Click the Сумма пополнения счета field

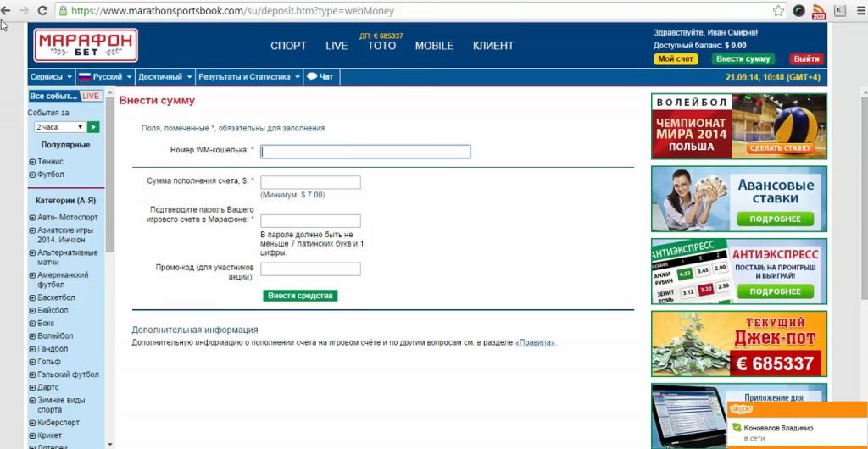click(x=310, y=182)
